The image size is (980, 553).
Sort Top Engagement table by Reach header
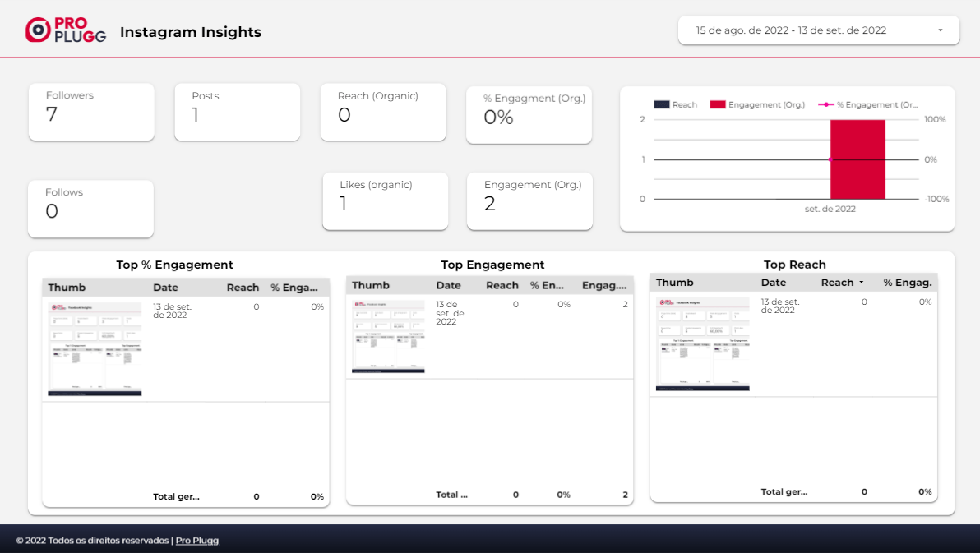point(502,285)
